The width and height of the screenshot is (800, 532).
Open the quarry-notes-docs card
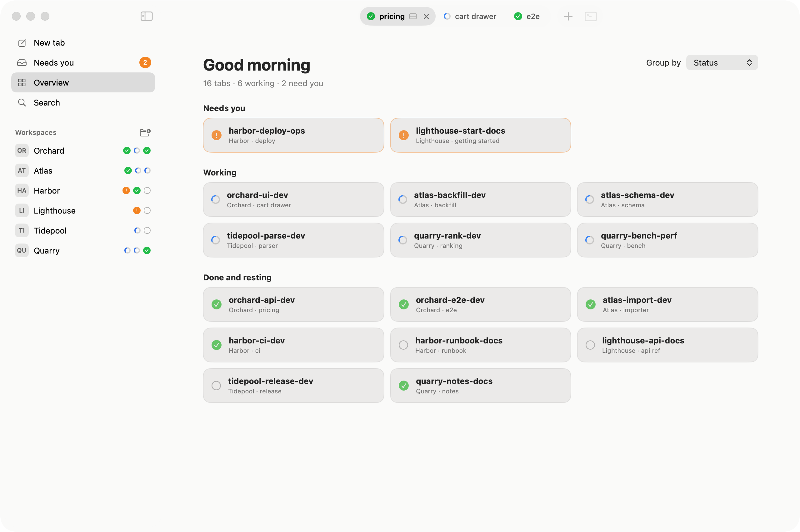pos(480,386)
